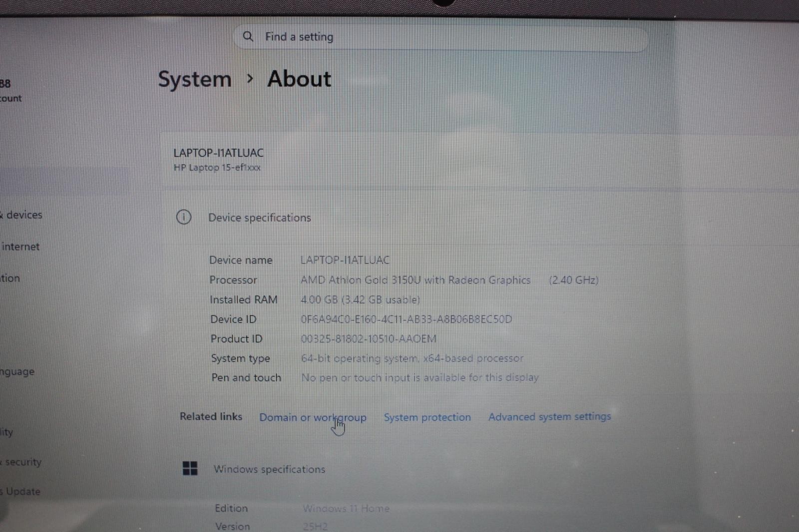Image resolution: width=799 pixels, height=532 pixels.
Task: Click the Windows 11 Home edition value
Action: click(346, 509)
